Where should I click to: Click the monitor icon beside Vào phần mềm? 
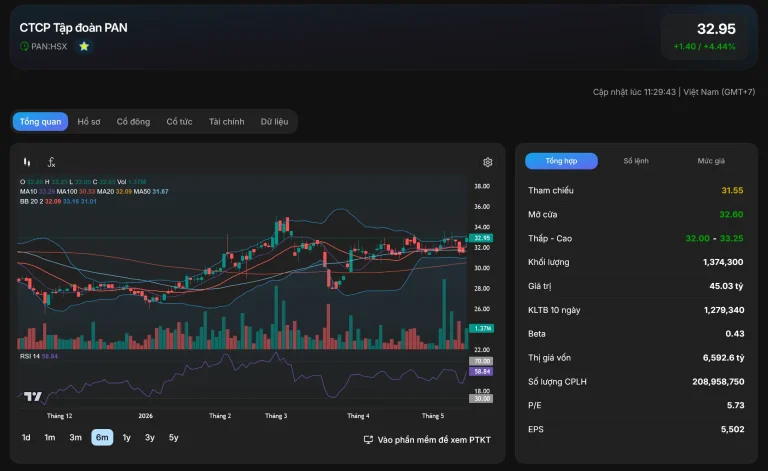(x=368, y=440)
